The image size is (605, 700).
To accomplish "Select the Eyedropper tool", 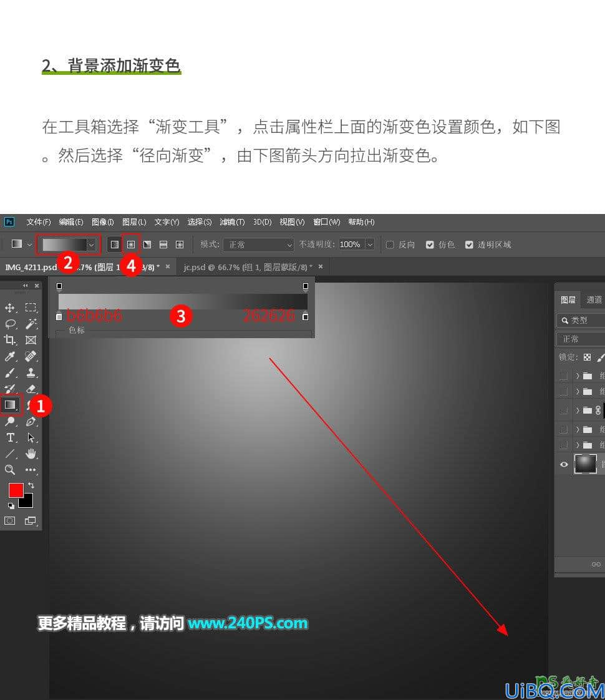I will point(9,356).
